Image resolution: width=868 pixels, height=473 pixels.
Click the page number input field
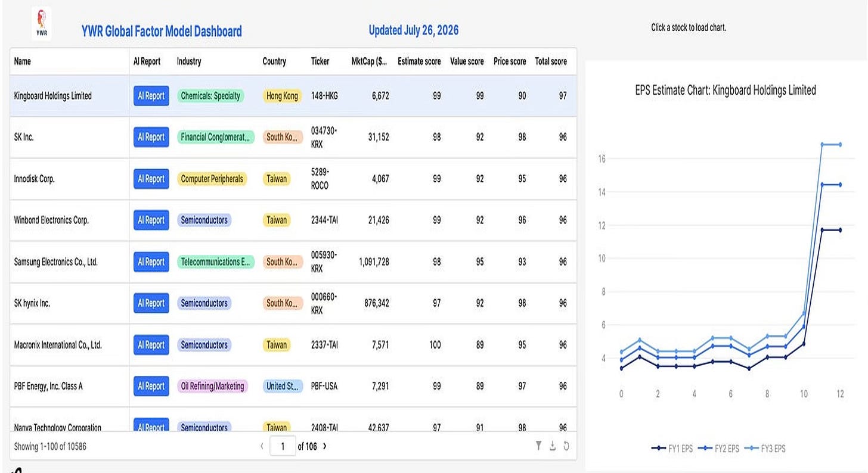pyautogui.click(x=283, y=446)
